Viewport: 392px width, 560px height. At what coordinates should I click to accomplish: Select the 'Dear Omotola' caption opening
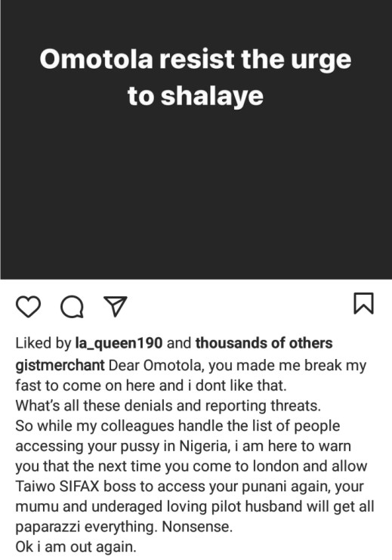pos(155,366)
